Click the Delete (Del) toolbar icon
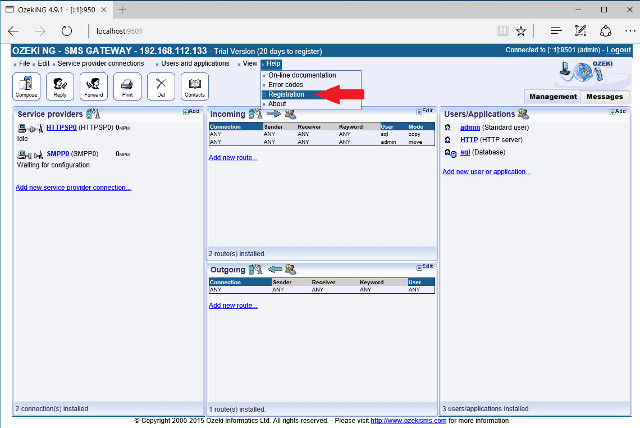Image resolution: width=640 pixels, height=428 pixels. (x=160, y=87)
